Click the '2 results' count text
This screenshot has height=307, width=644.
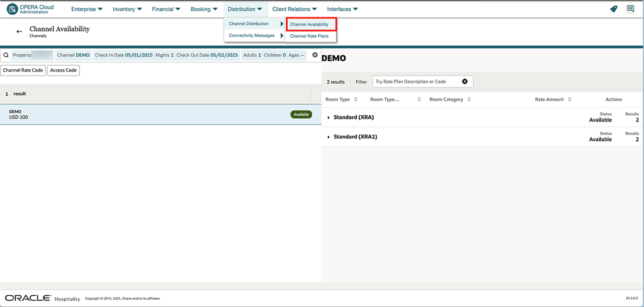click(336, 82)
